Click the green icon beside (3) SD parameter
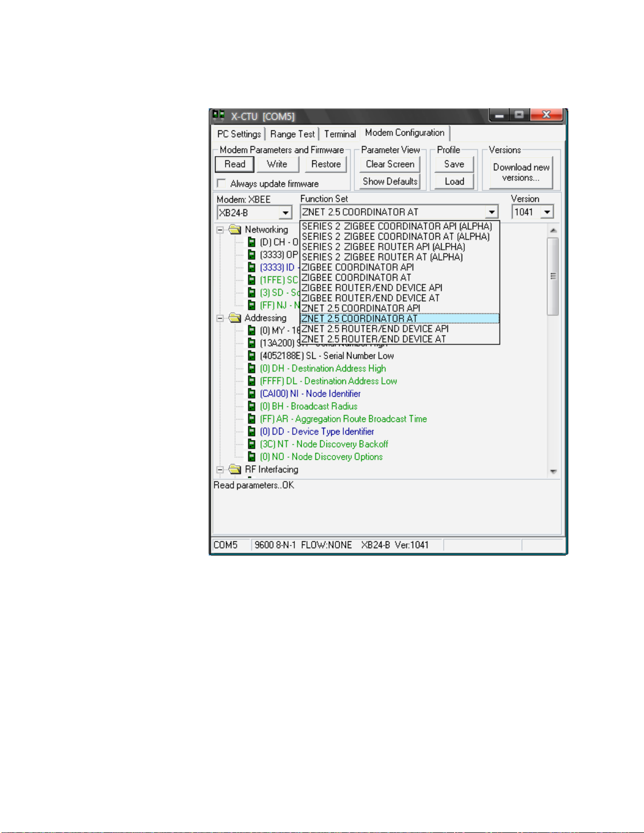The height and width of the screenshot is (833, 644). [x=252, y=293]
